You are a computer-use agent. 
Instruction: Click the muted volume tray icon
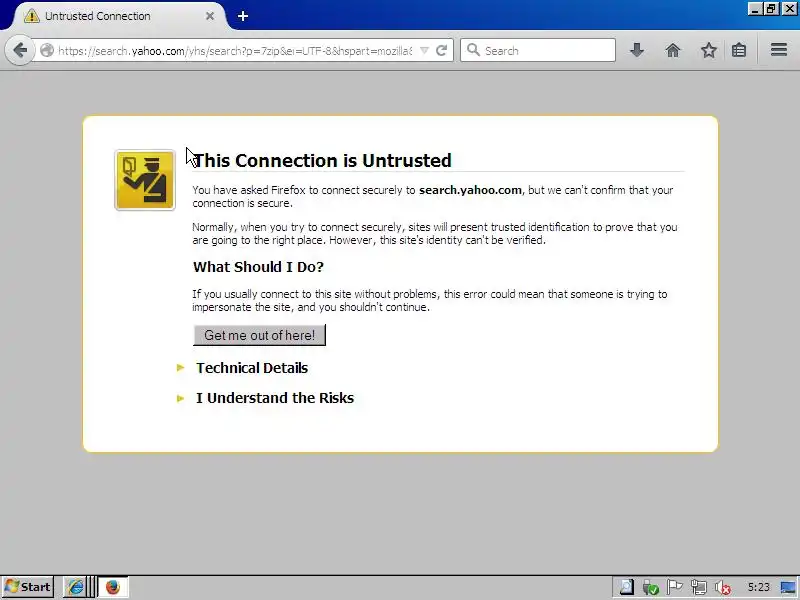coord(722,588)
